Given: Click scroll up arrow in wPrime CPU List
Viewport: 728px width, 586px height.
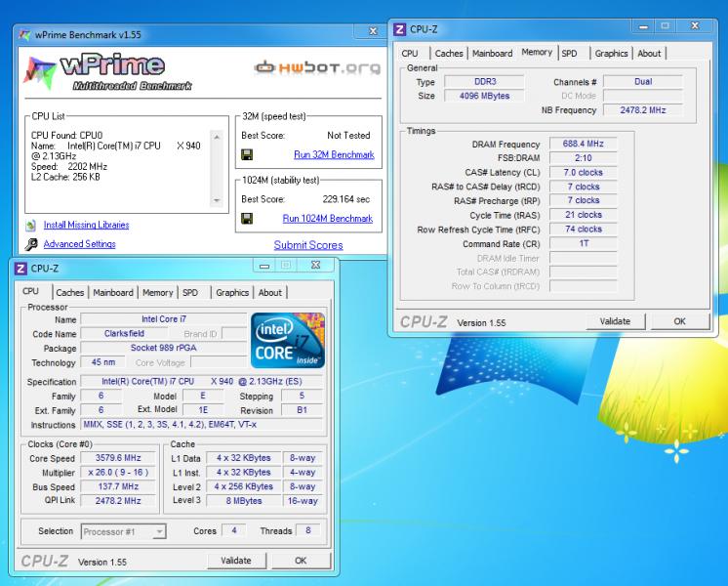Looking at the screenshot, I should [x=217, y=137].
